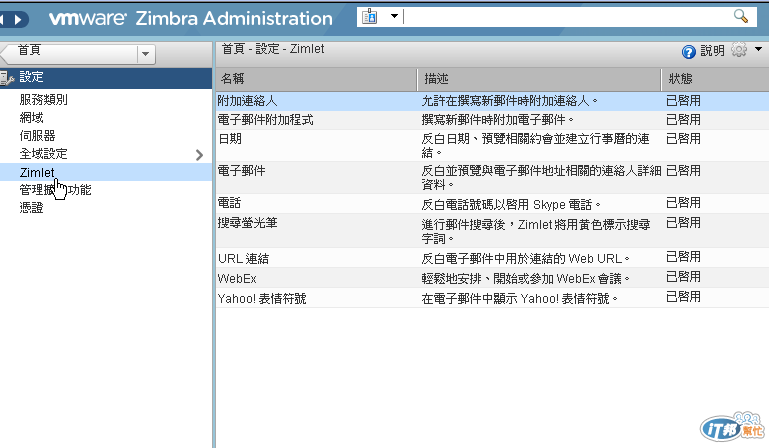
Task: Open 憑證 in sidebar
Action: click(31, 208)
